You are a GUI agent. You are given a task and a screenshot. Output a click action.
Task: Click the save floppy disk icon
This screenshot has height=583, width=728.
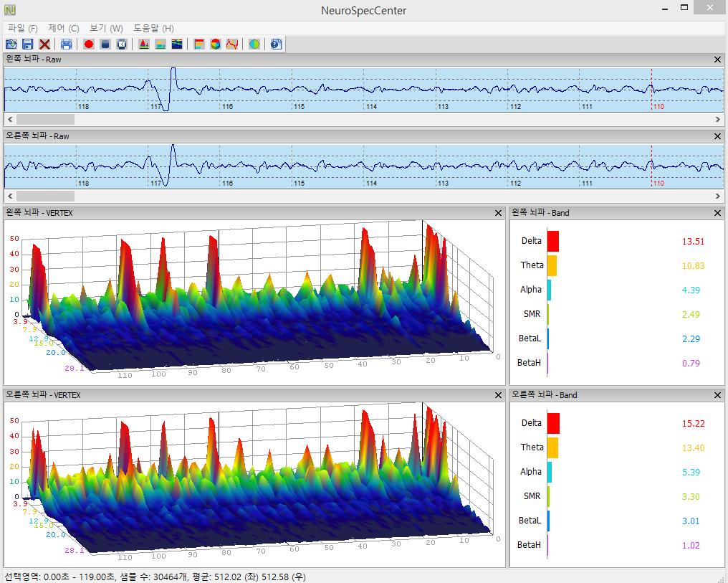[27, 44]
